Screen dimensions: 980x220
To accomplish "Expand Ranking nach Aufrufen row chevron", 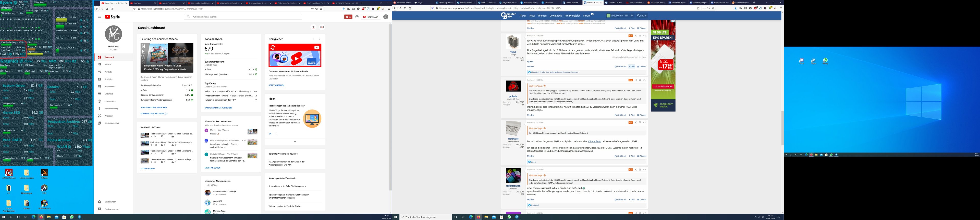I will click(x=192, y=85).
